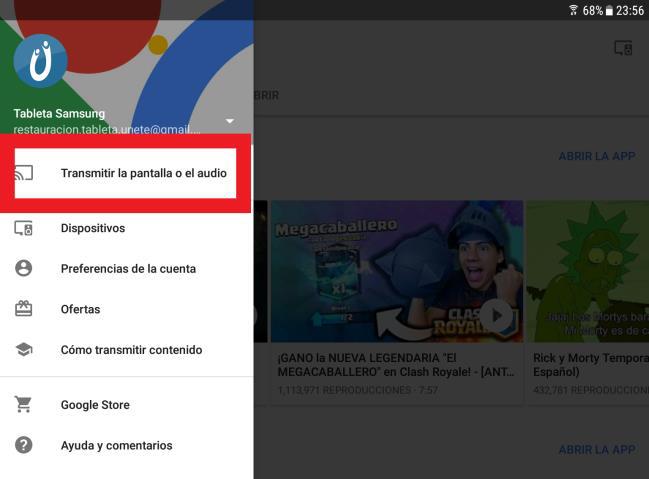Tap the Google Store cart icon
This screenshot has height=479, width=649.
pyautogui.click(x=23, y=404)
